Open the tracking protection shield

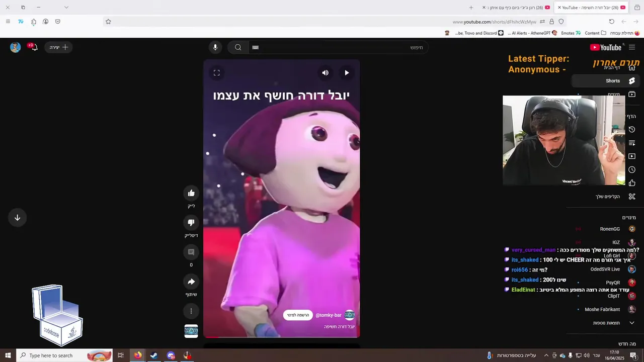561,22
